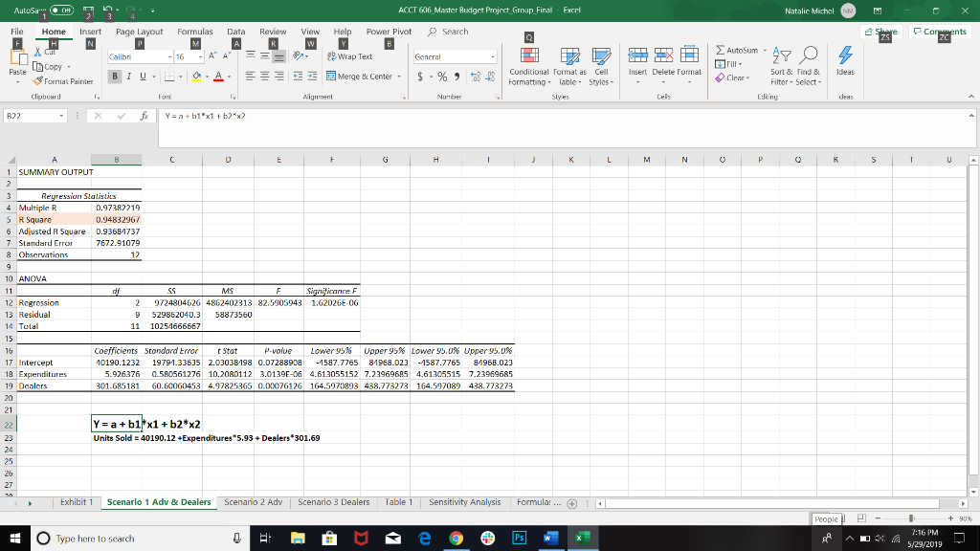980x551 pixels.
Task: Apply percent style icon
Action: click(x=442, y=77)
